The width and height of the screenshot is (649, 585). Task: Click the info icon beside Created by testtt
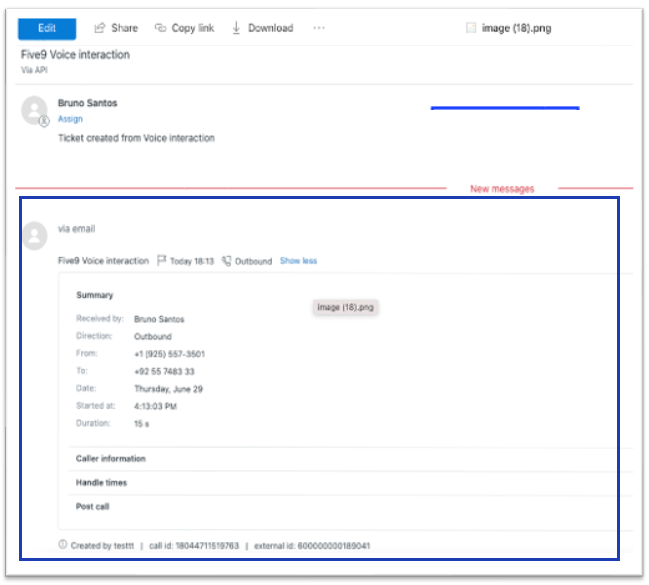click(63, 545)
